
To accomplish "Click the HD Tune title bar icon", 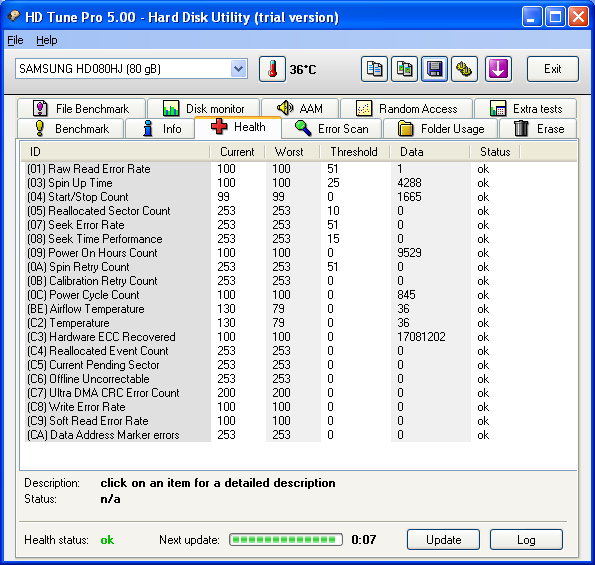I will tap(14, 16).
